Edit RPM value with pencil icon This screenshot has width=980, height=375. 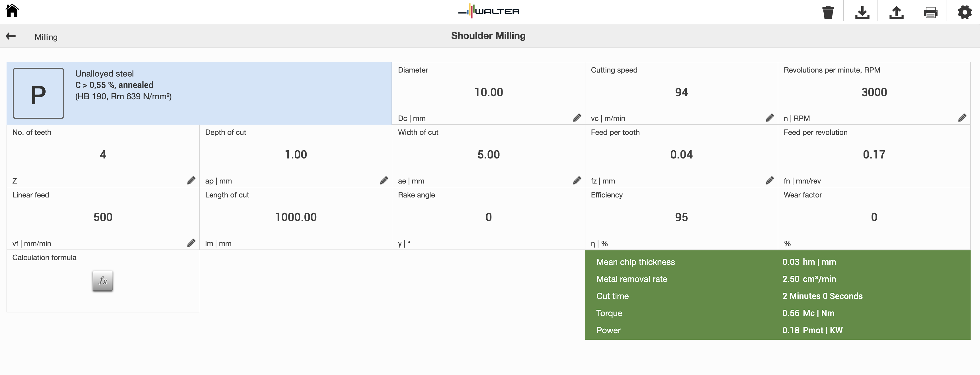point(962,118)
